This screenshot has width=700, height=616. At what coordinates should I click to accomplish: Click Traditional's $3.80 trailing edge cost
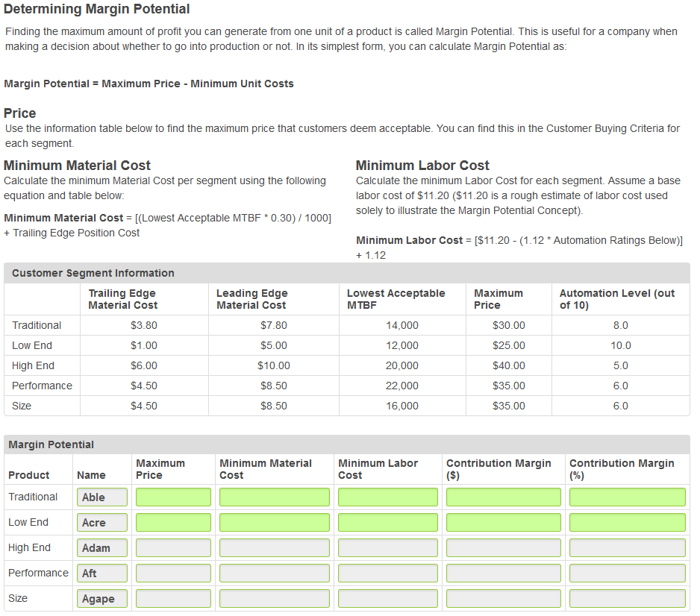click(144, 325)
